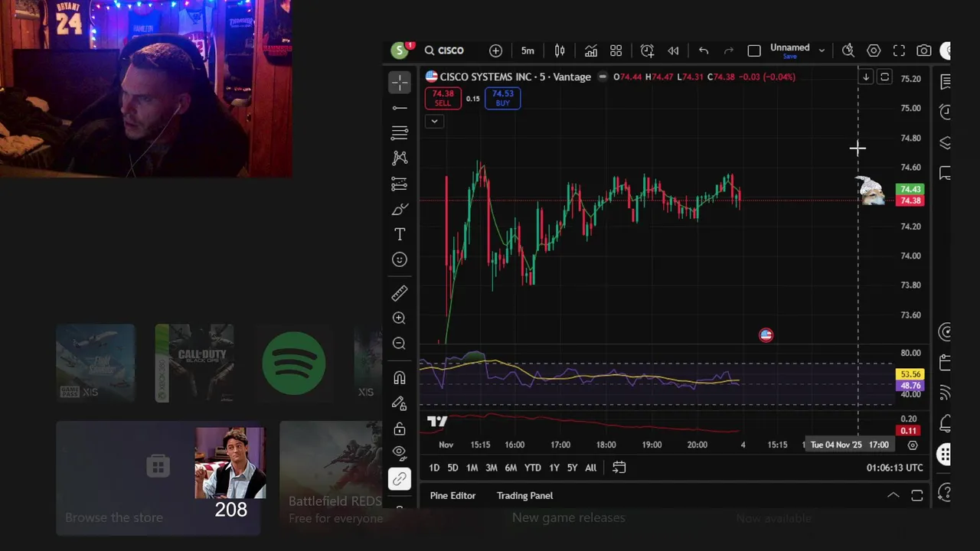Open the Fibonacci and Gann tools
The height and width of the screenshot is (551, 980).
pyautogui.click(x=400, y=133)
